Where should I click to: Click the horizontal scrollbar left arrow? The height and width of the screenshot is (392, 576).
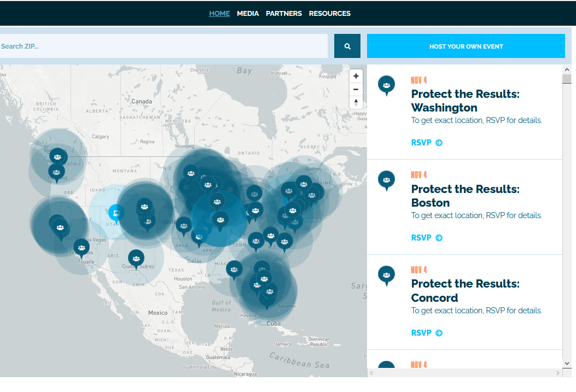pos(371,373)
